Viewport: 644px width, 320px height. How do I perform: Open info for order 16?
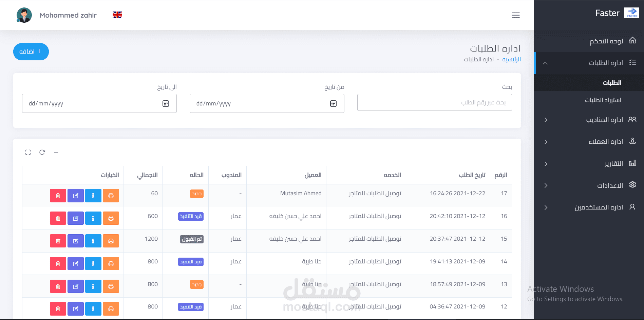tap(93, 218)
